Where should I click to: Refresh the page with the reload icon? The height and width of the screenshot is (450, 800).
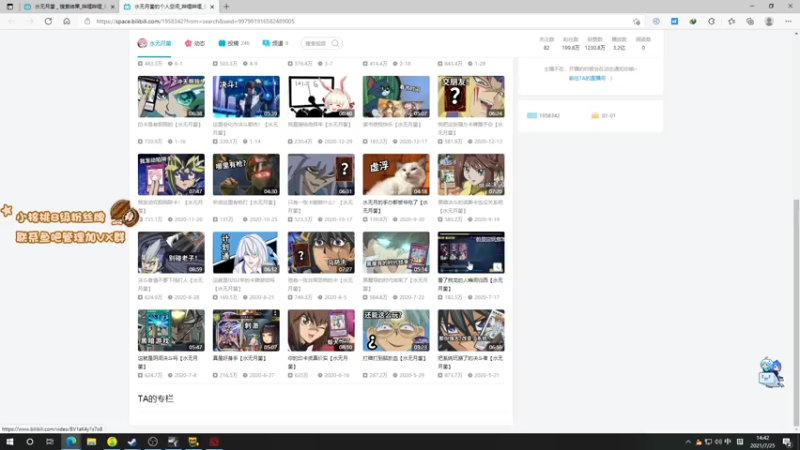coord(48,21)
